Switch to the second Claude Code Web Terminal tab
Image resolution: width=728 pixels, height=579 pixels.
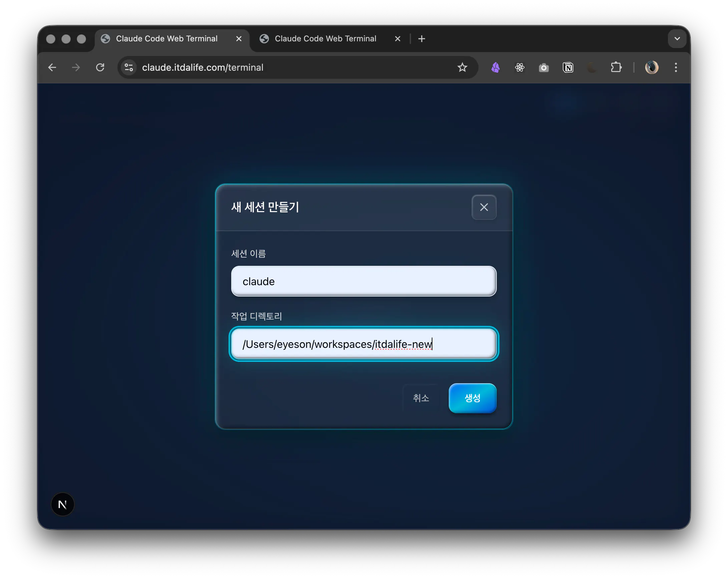(x=325, y=38)
